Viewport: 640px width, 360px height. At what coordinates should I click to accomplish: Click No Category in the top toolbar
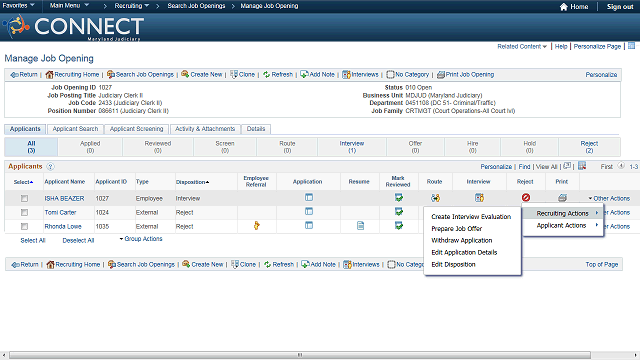(408, 75)
